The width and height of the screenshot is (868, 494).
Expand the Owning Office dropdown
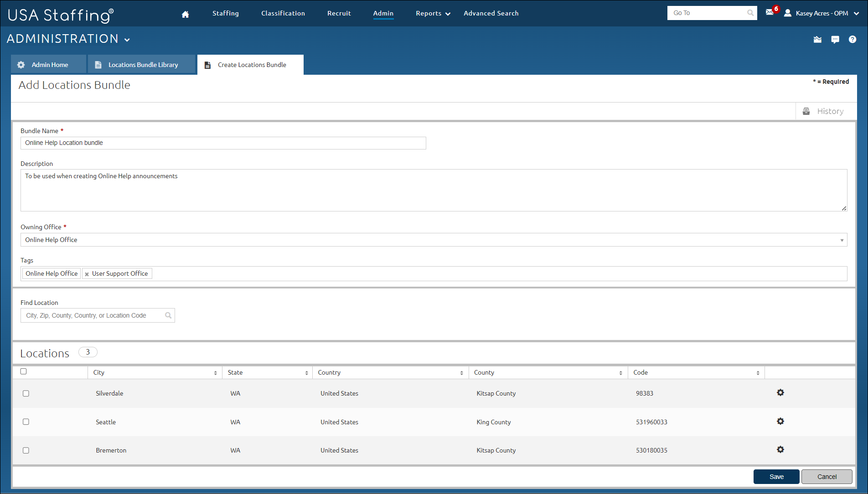click(842, 240)
